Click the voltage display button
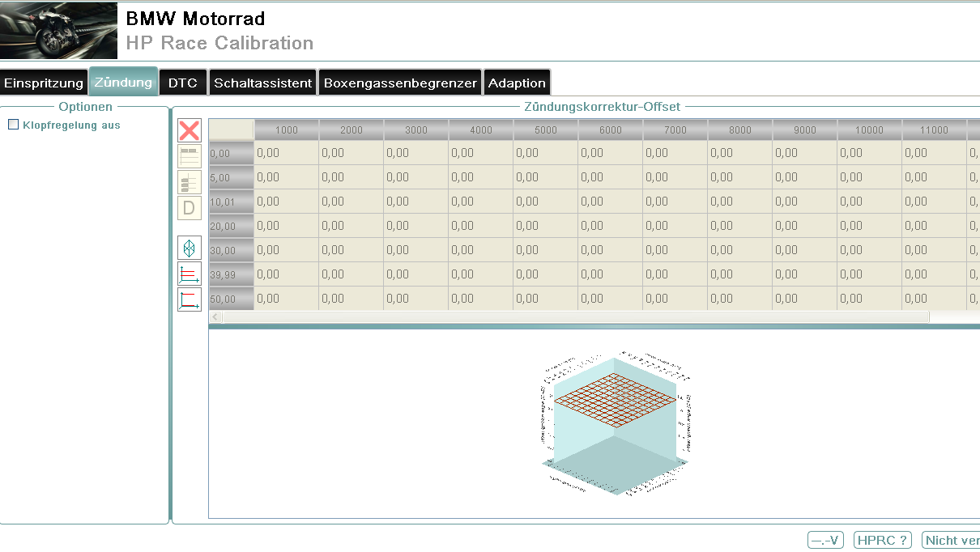The image size is (980, 552). click(825, 541)
